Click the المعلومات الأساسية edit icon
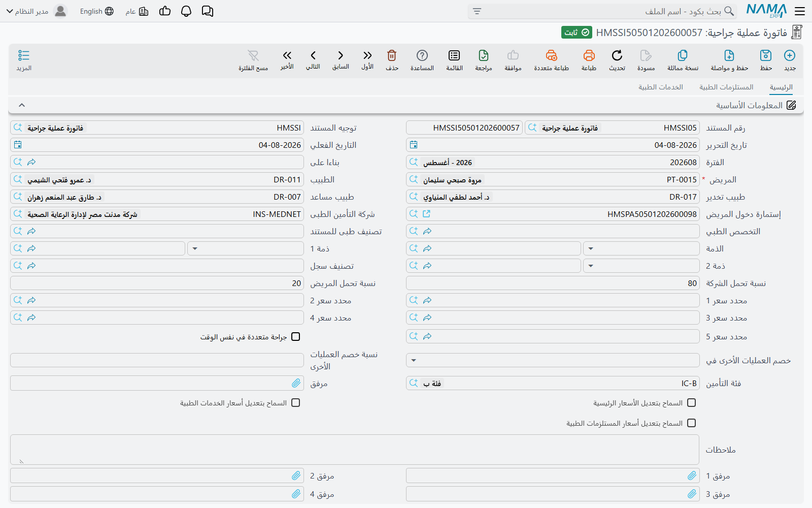 tap(791, 105)
